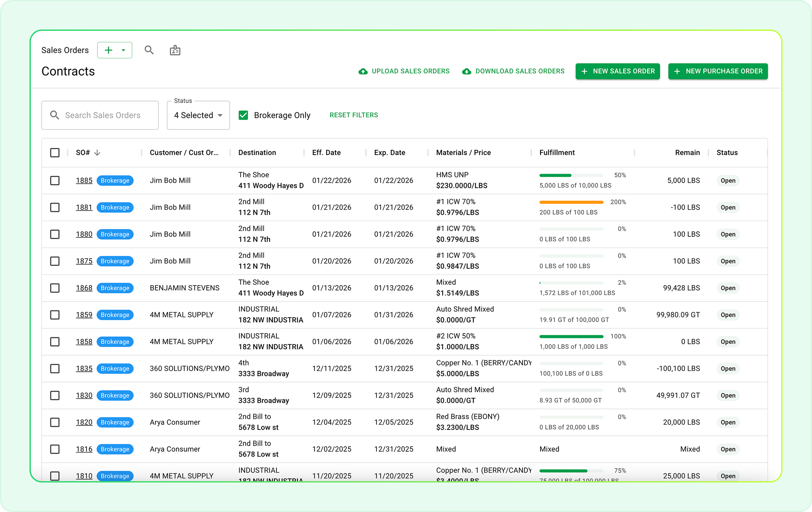Click the plus icon on New Purchase Order
The image size is (812, 512).
click(677, 71)
